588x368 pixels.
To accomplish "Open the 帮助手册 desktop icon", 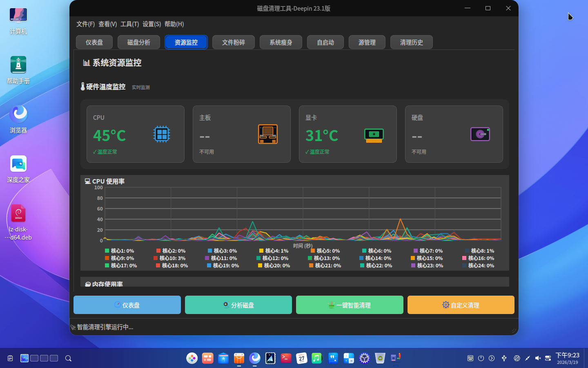I will pyautogui.click(x=18, y=70).
